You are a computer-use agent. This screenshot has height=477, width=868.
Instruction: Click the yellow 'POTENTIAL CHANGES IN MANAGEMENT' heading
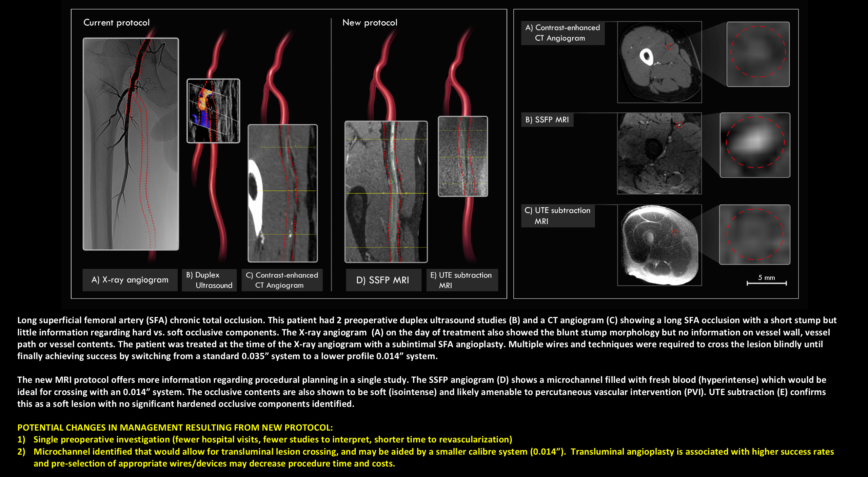(175, 428)
